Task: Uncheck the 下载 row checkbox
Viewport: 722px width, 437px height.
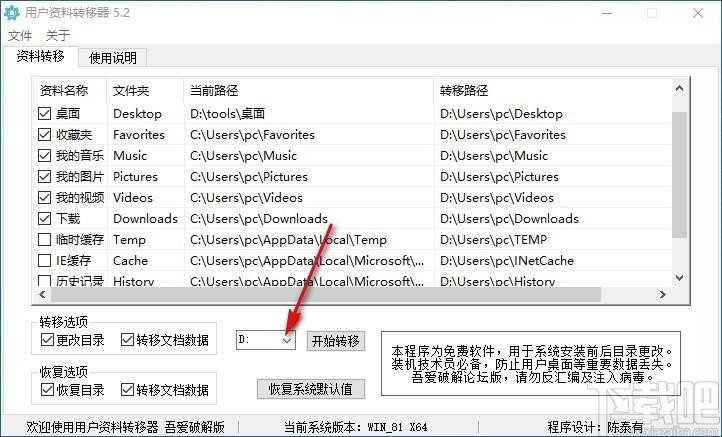Action: click(44, 218)
